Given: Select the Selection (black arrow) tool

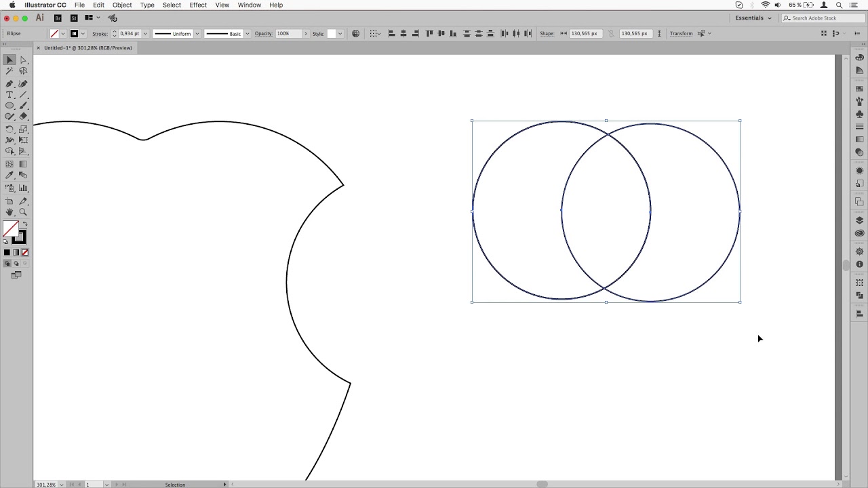Looking at the screenshot, I should [x=9, y=60].
